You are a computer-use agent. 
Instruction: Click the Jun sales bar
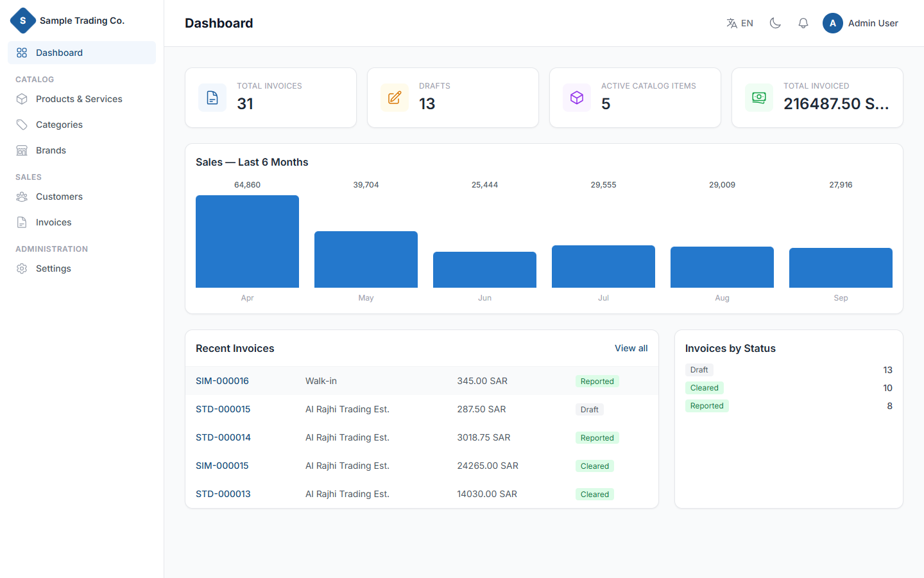484,270
